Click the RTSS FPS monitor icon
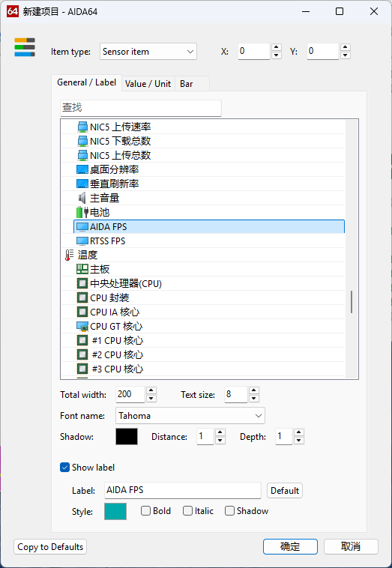 click(82, 241)
